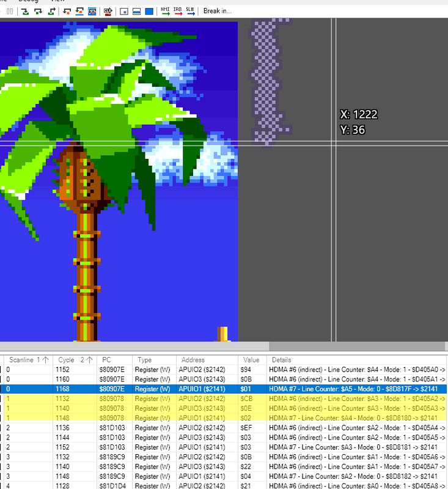Click the Step Over icon
This screenshot has height=489, width=448.
click(39, 12)
